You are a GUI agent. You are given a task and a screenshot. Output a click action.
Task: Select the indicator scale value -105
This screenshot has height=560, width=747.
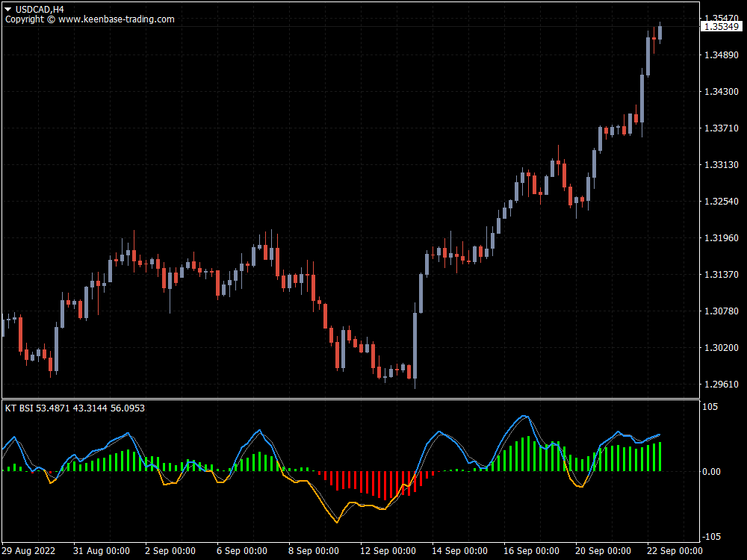click(712, 537)
